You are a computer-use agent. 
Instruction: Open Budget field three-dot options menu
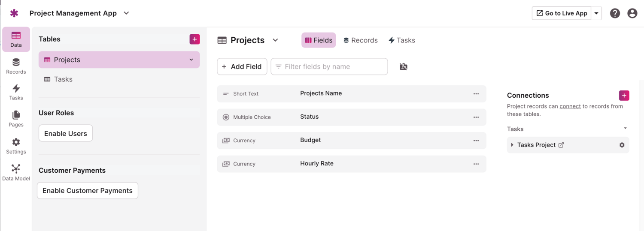[476, 140]
